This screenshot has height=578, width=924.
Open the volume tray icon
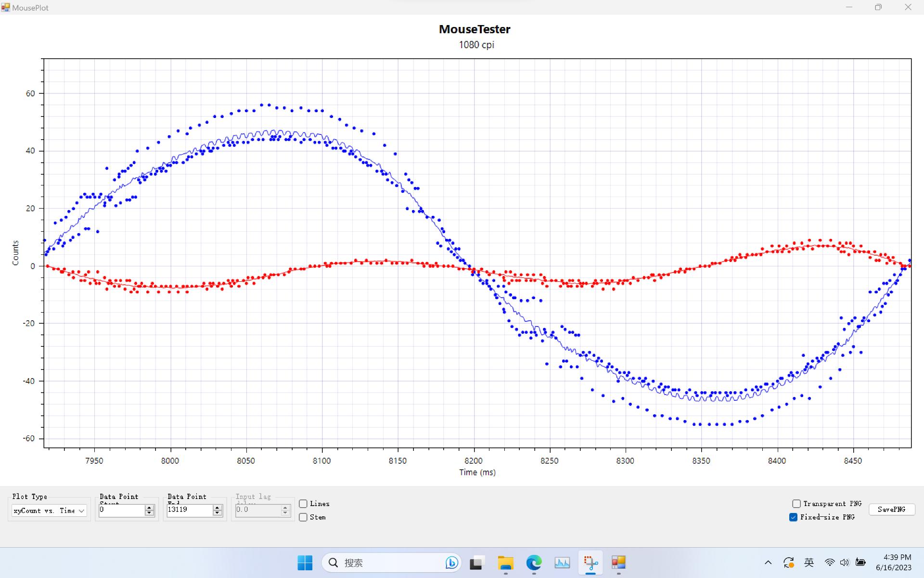[x=845, y=563]
